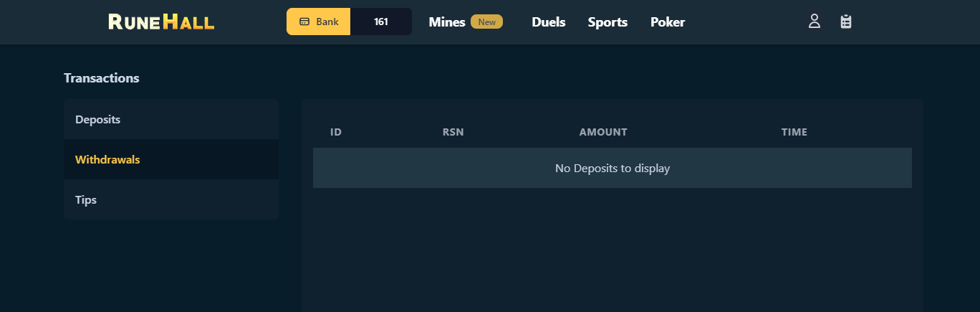980x312 pixels.
Task: Click the TIME column header
Action: point(794,132)
